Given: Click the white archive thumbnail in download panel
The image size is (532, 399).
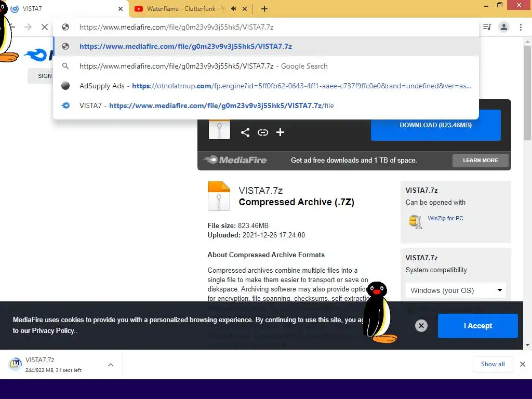Looking at the screenshot, I should pos(219,129).
